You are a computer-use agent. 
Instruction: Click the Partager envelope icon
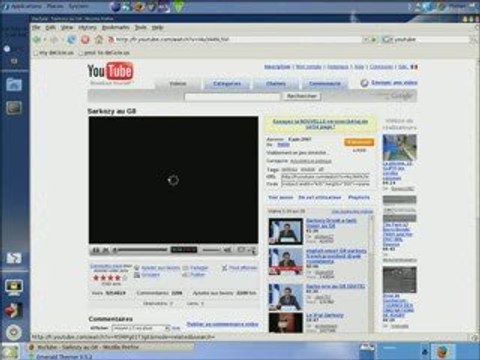click(185, 268)
